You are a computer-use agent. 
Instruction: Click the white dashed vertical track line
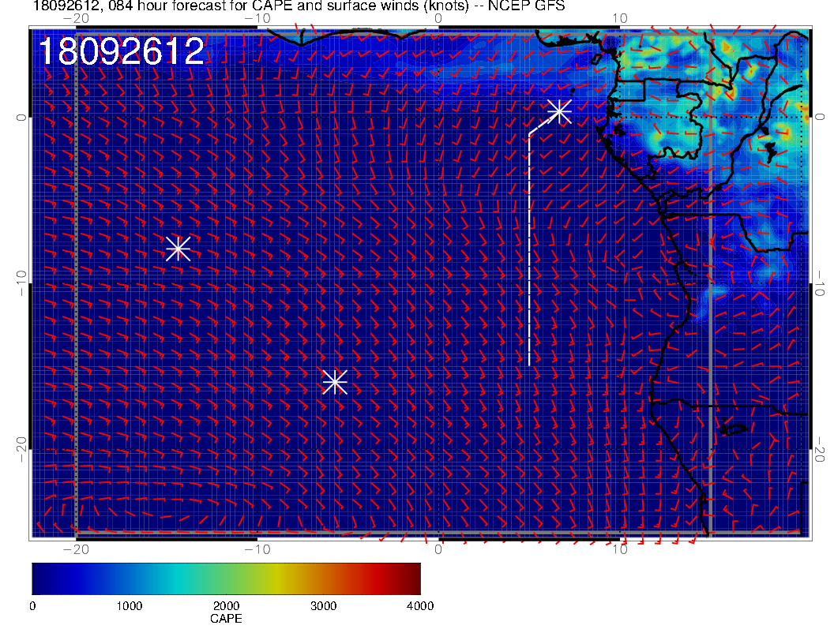tap(529, 253)
